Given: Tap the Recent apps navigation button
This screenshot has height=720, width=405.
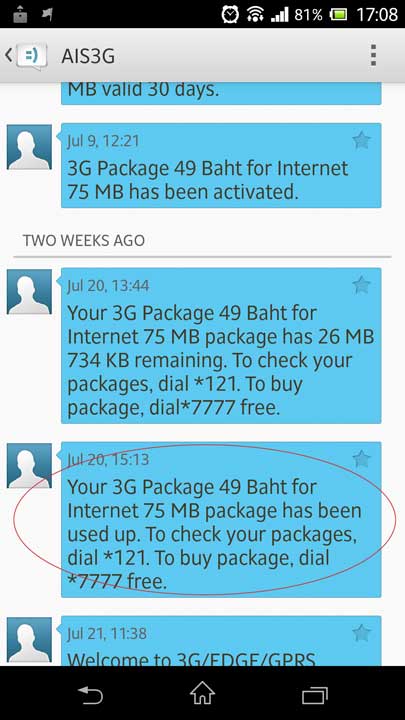Looking at the screenshot, I should tap(315, 695).
